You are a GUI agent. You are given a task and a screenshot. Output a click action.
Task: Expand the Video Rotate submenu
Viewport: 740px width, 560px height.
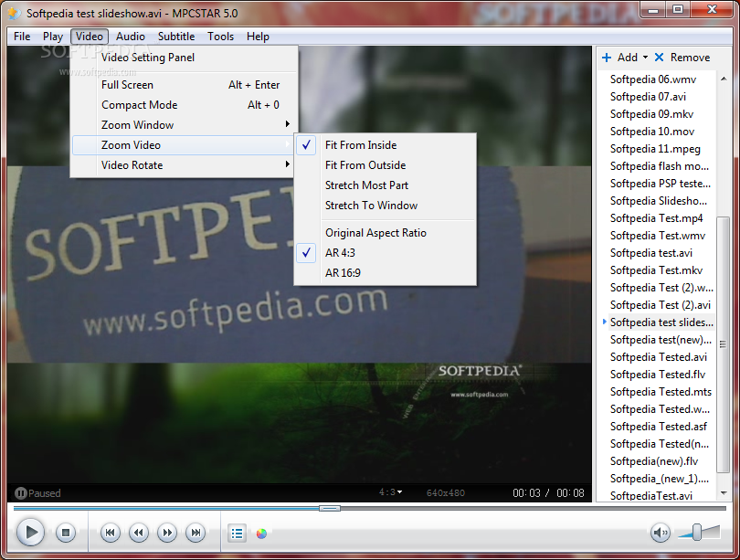tap(182, 165)
